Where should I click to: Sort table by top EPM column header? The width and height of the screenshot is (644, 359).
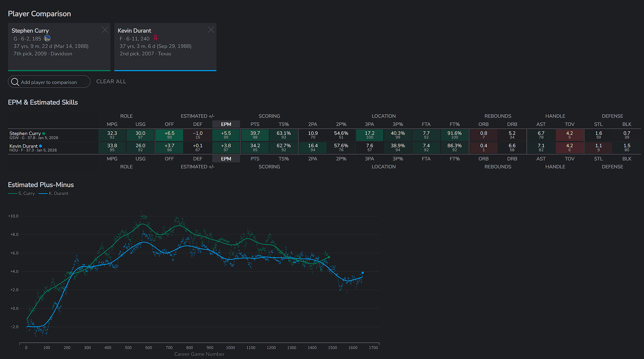tap(226, 124)
